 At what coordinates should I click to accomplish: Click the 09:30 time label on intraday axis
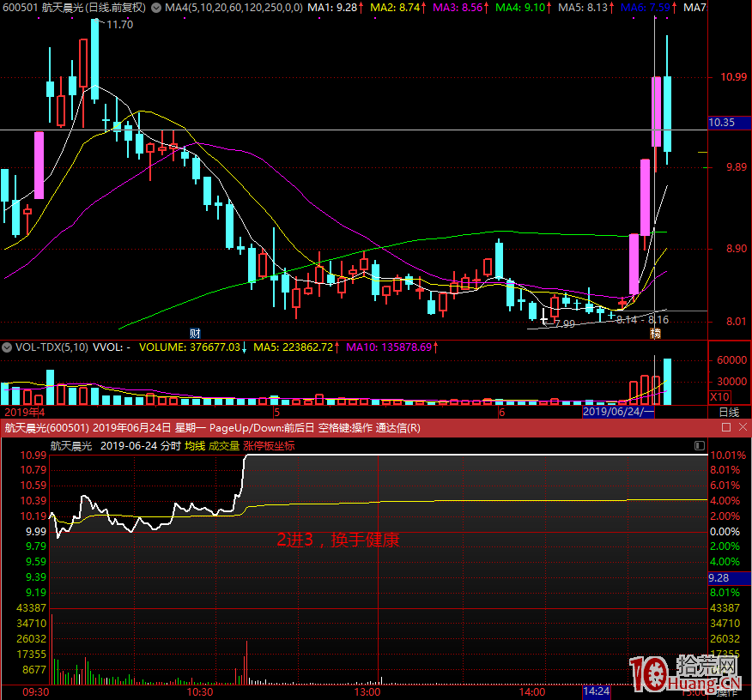click(36, 692)
